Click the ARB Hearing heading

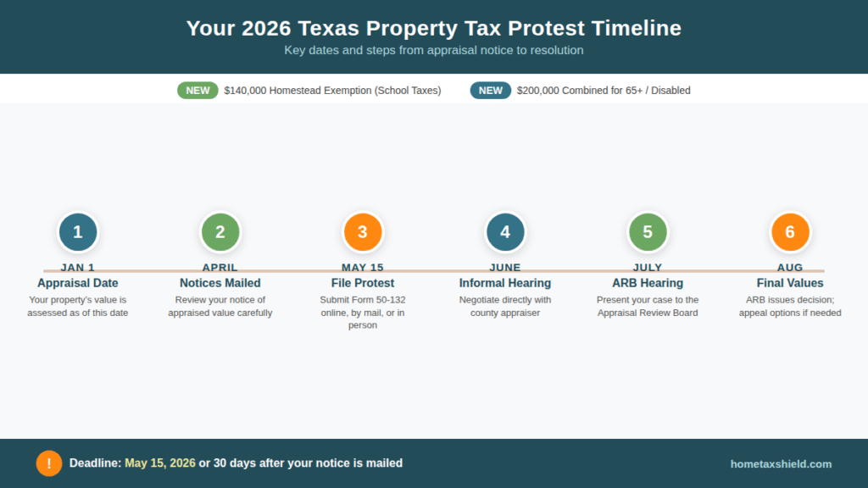648,283
